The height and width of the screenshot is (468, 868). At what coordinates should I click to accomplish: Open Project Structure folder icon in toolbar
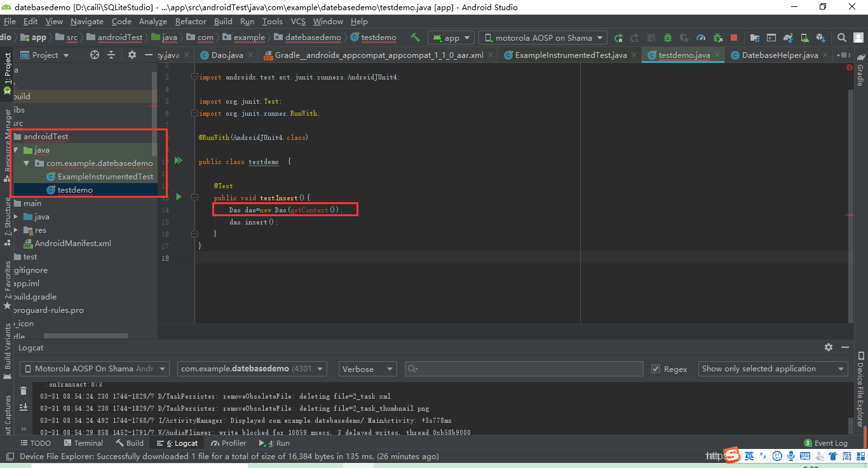[754, 38]
